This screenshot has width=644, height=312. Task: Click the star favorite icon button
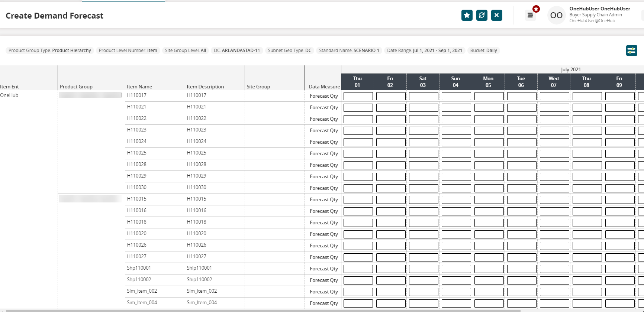point(467,15)
